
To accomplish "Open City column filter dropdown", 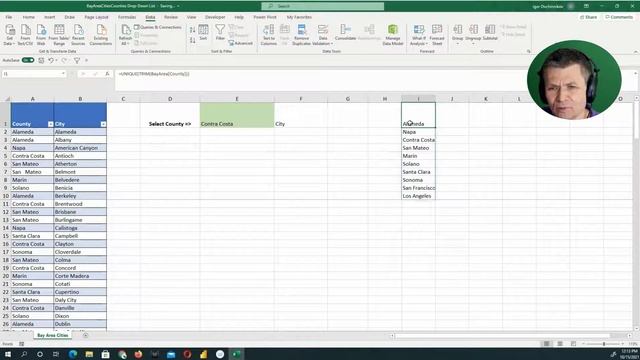I will click(x=103, y=124).
